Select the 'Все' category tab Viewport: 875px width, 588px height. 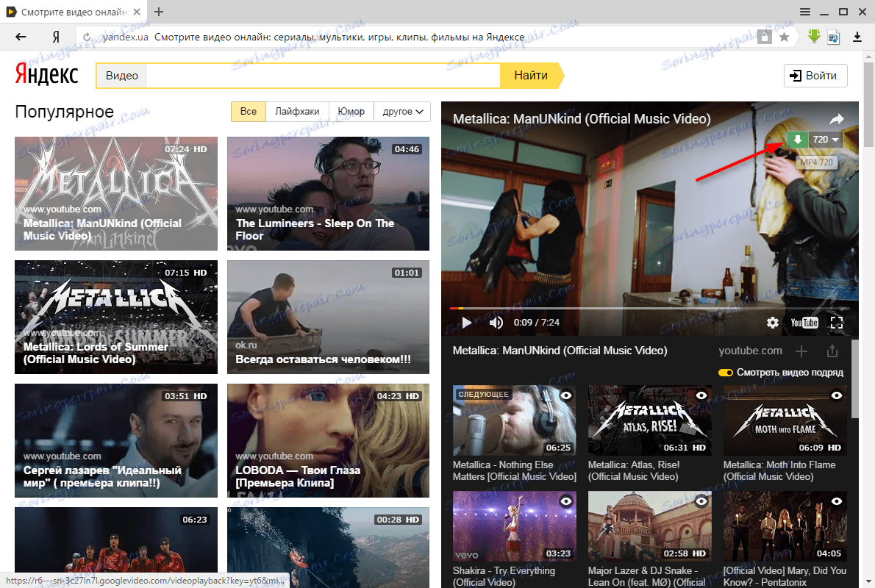(x=249, y=112)
